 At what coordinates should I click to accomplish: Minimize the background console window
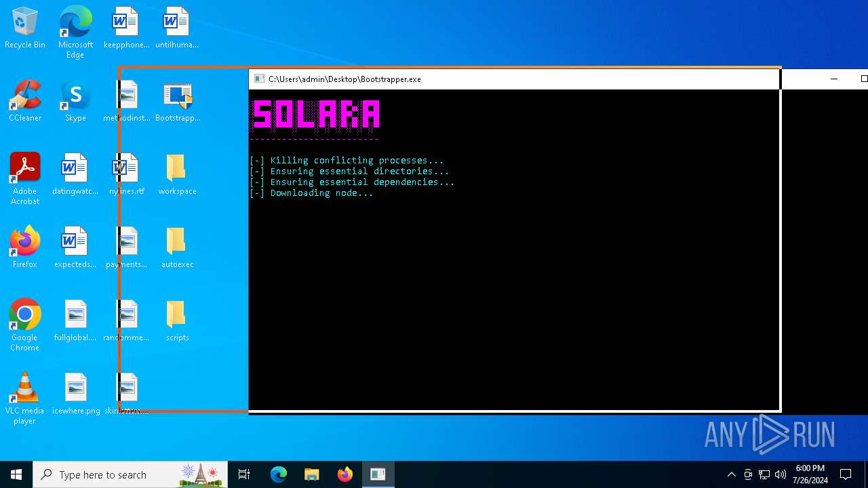(834, 79)
